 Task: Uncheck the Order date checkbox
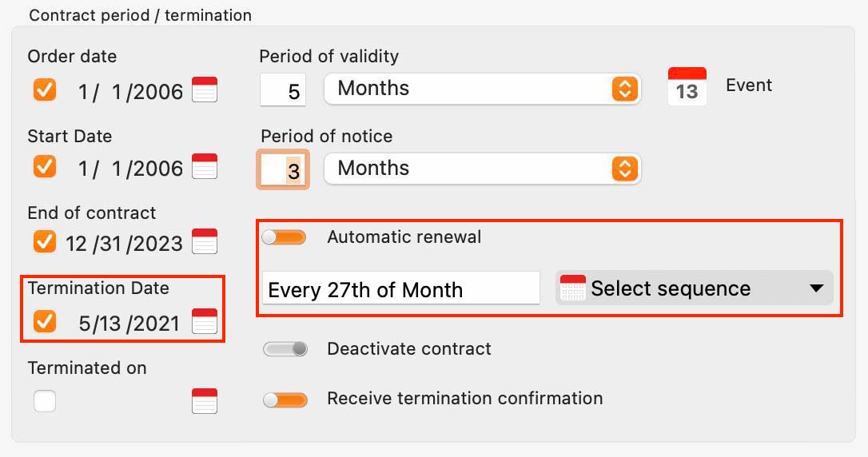(45, 89)
